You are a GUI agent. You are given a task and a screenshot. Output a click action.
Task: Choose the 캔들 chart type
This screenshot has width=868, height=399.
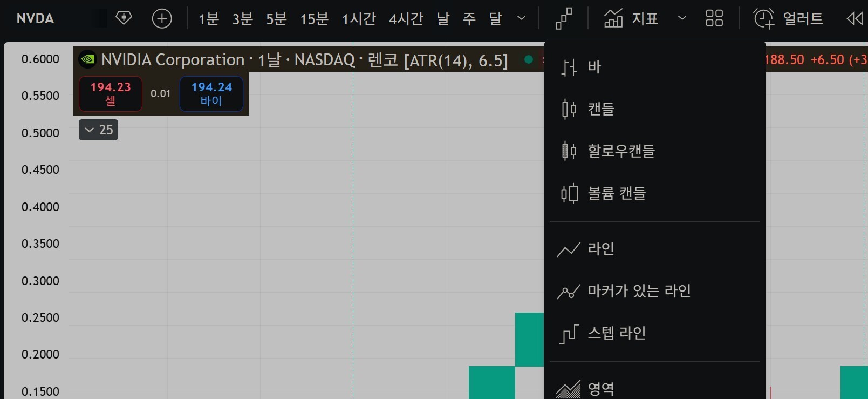click(654, 109)
